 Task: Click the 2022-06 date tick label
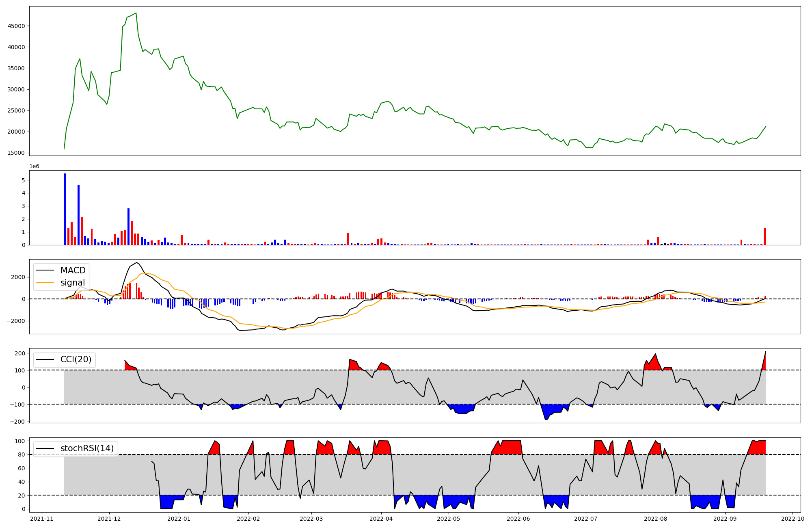click(x=518, y=519)
